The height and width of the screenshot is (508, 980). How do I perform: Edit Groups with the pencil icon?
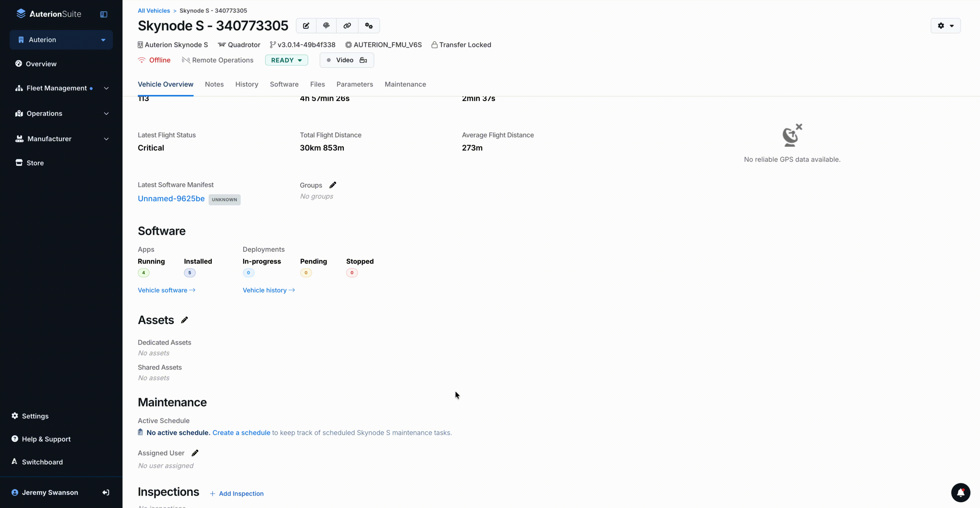(x=333, y=185)
